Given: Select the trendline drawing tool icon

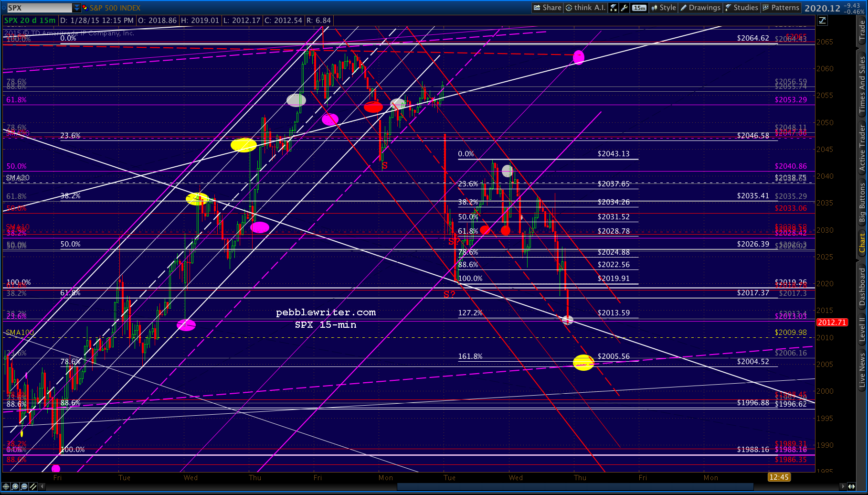Looking at the screenshot, I should click(33, 486).
